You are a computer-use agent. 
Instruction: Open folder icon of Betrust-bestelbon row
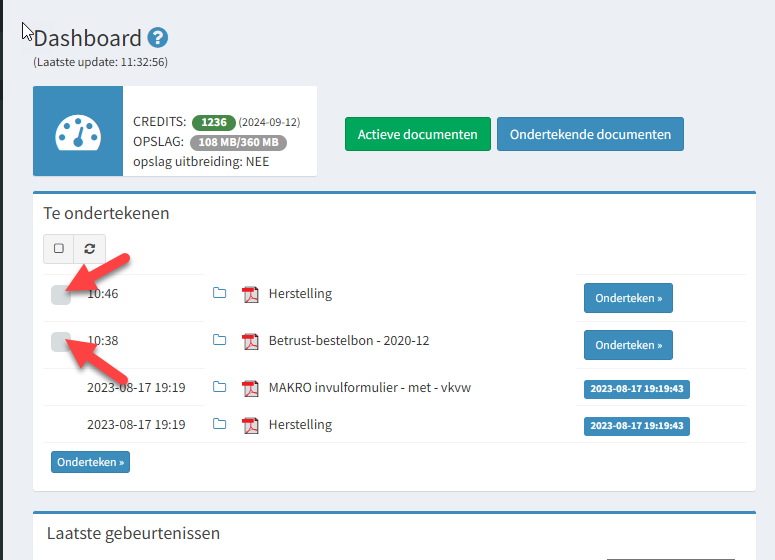click(x=219, y=340)
